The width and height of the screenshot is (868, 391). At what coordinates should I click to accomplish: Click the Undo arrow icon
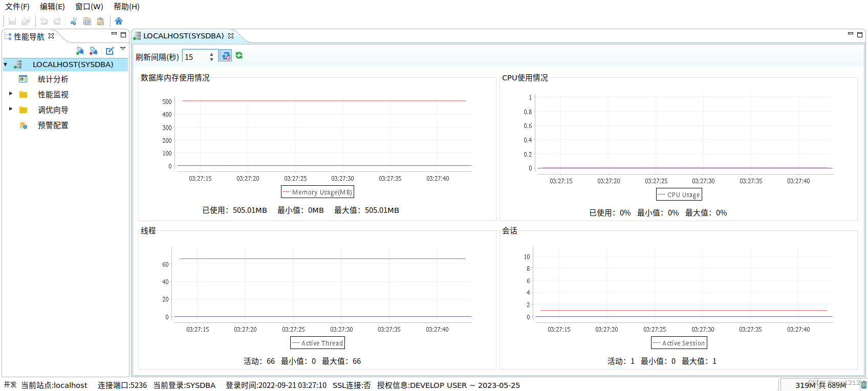click(x=44, y=21)
